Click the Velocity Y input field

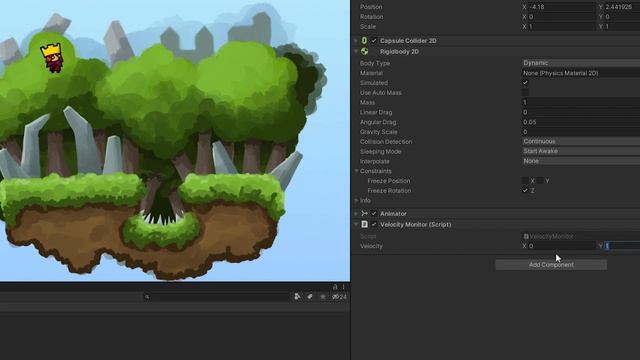[622, 246]
